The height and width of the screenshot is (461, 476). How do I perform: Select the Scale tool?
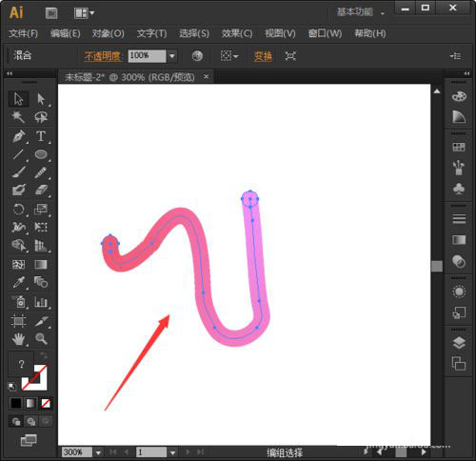(x=41, y=210)
